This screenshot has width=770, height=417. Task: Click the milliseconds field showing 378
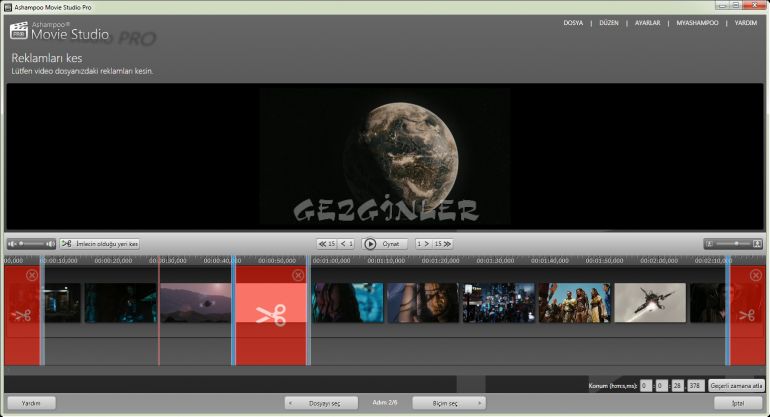point(695,386)
